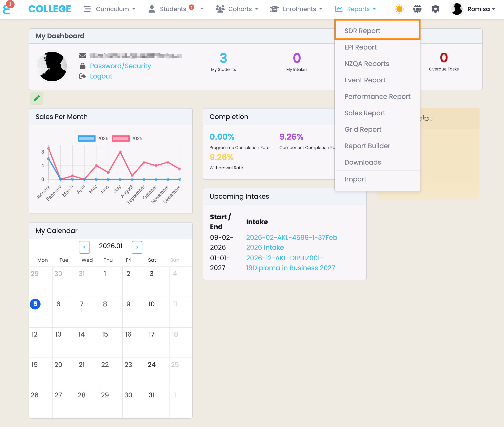This screenshot has height=427, width=504.
Task: Toggle the 2025 series in chart legend
Action: pos(121,138)
